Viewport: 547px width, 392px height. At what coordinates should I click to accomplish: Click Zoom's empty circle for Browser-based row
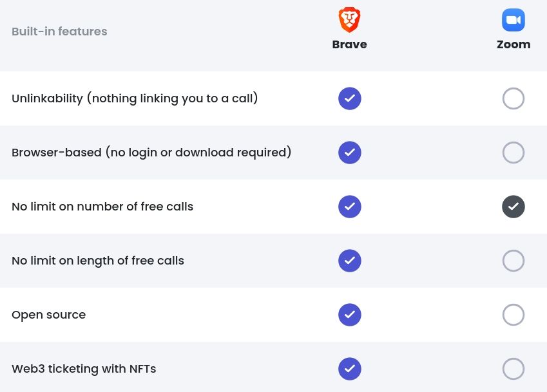click(x=513, y=153)
